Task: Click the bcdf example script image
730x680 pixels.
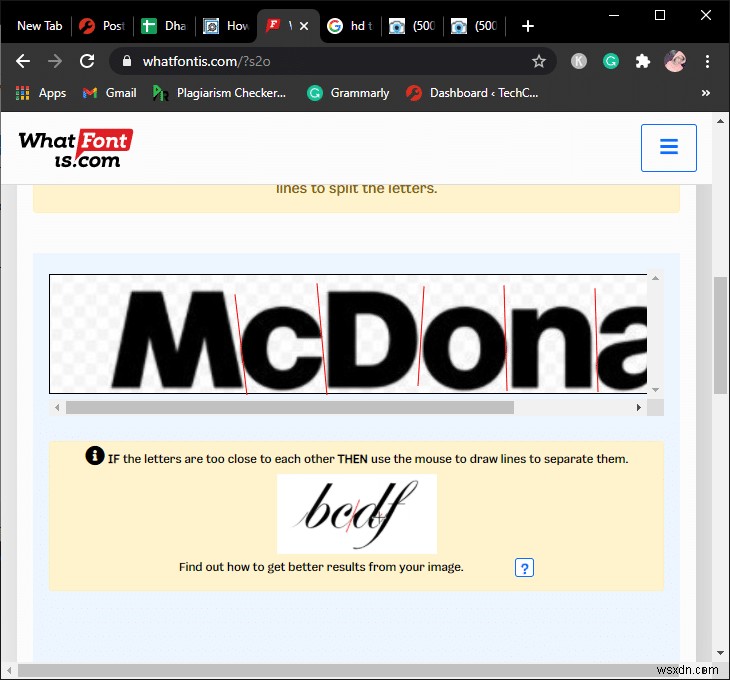Action: 357,514
